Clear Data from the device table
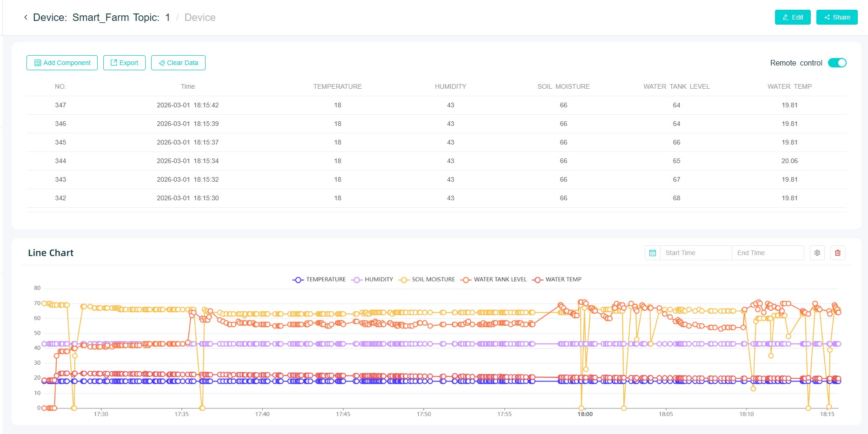 pos(178,63)
